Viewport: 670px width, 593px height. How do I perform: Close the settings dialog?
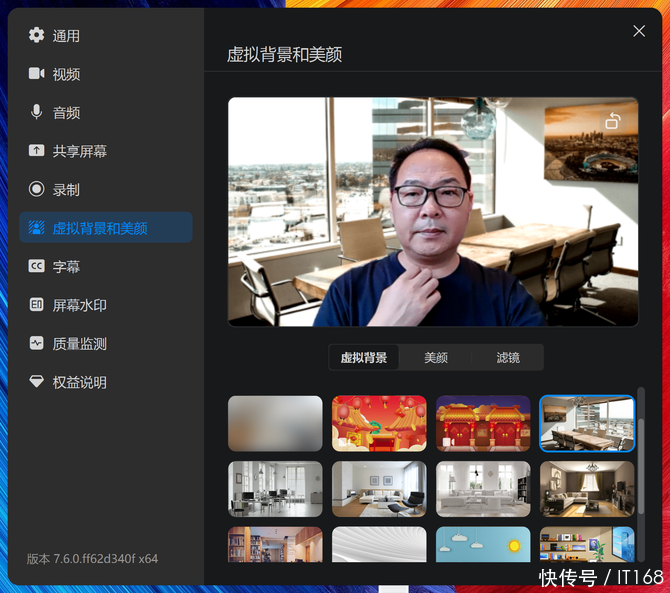pyautogui.click(x=639, y=31)
